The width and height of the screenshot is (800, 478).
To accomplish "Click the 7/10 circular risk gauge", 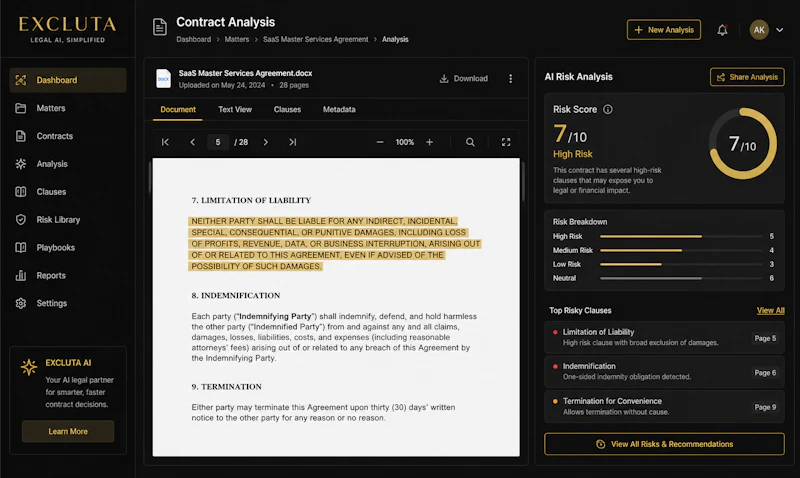I will tap(743, 143).
